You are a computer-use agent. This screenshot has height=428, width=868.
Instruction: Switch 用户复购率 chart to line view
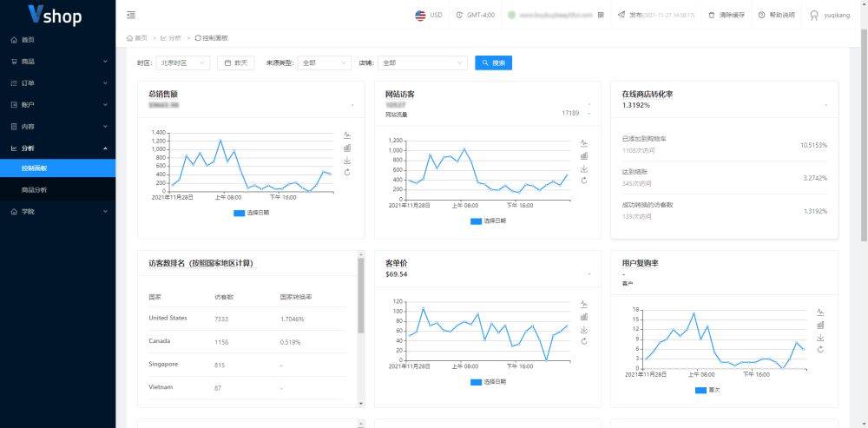pyautogui.click(x=820, y=313)
